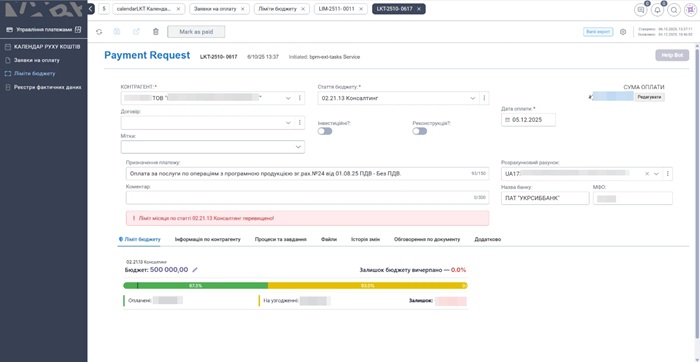Click the МФО field

[633, 198]
